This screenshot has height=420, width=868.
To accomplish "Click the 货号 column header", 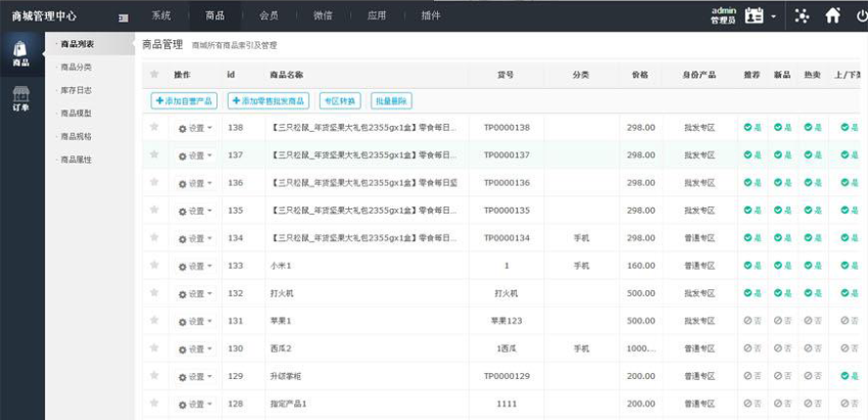I will point(506,74).
